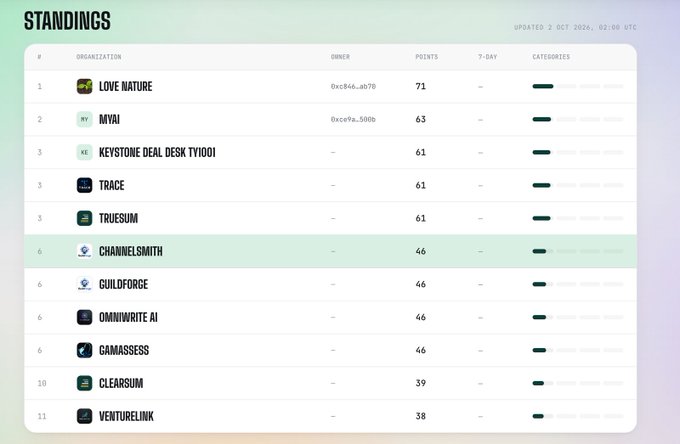
Task: Click the Guildforge logo icon
Action: 85,284
